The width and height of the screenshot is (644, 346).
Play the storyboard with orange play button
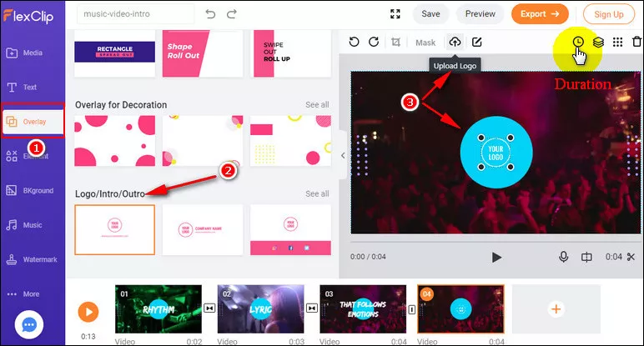point(88,312)
